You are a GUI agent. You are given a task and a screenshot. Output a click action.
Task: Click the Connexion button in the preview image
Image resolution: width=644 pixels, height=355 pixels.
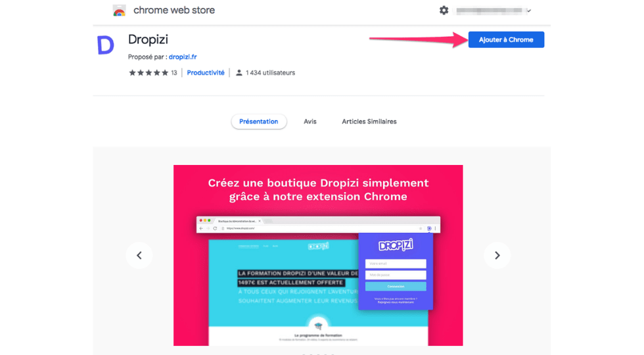point(396,287)
